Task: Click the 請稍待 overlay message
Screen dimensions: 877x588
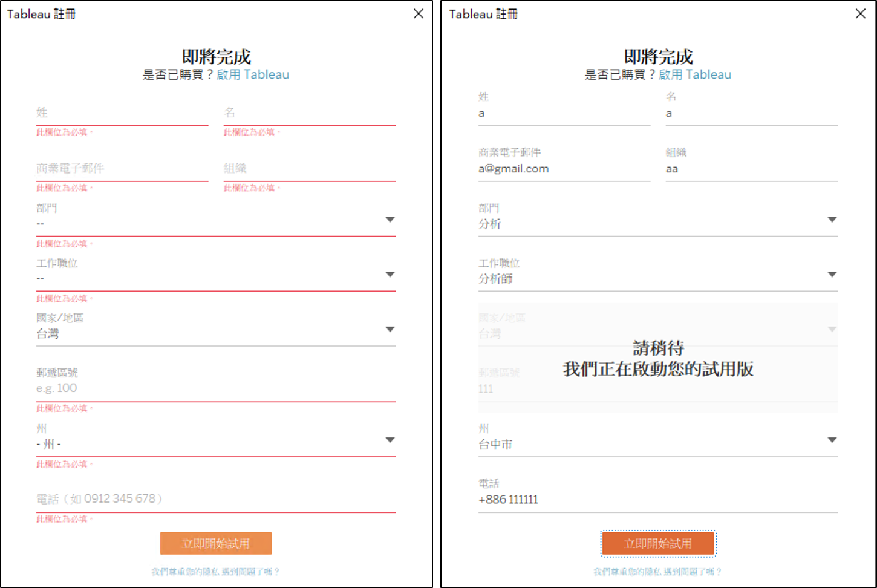Action: point(658,348)
